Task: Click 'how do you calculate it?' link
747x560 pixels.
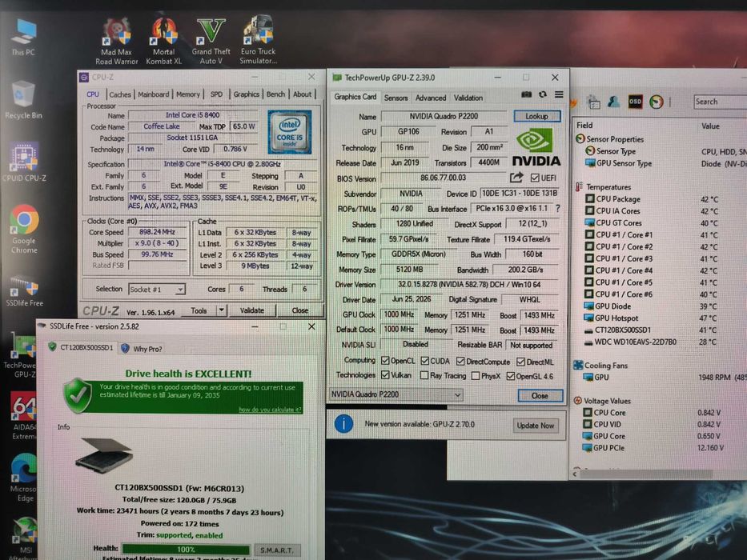Action: pos(270,410)
